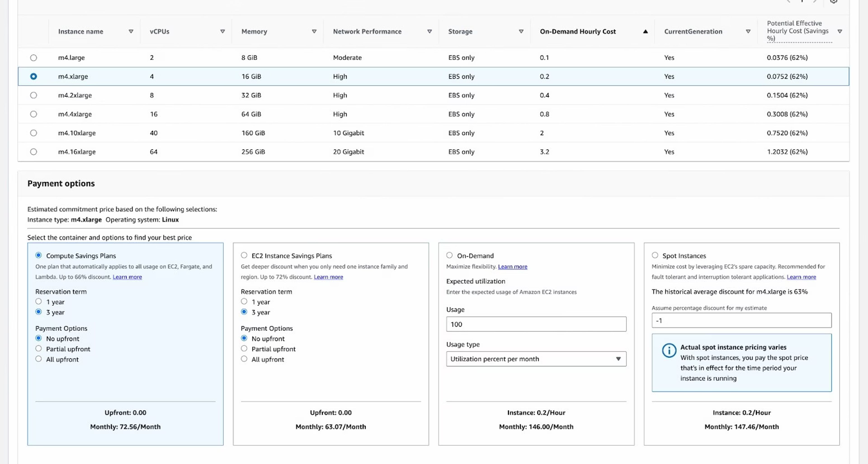Screen dimensions: 868x464
Task: Click the Instance name column header
Action: point(80,31)
